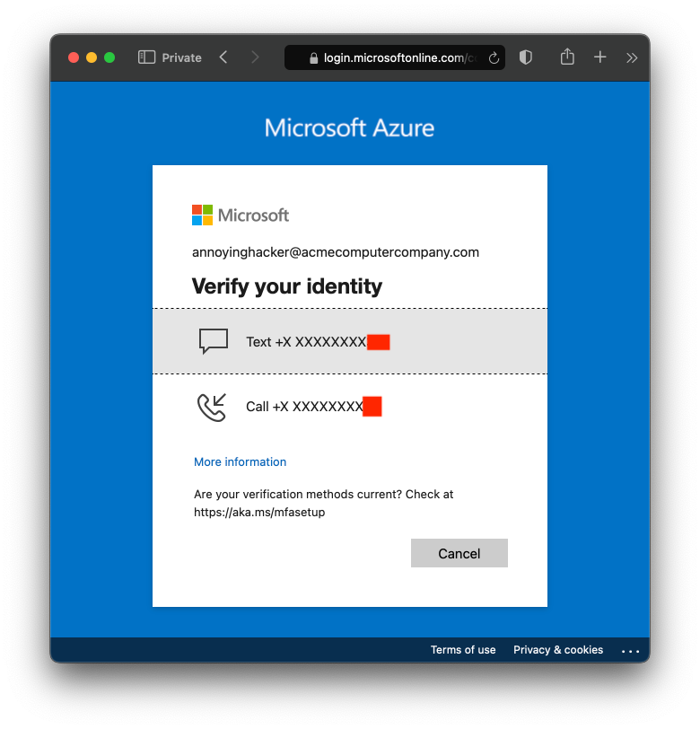Click the login.microsoftonline.com address field
The width and height of the screenshot is (700, 729).
[395, 57]
